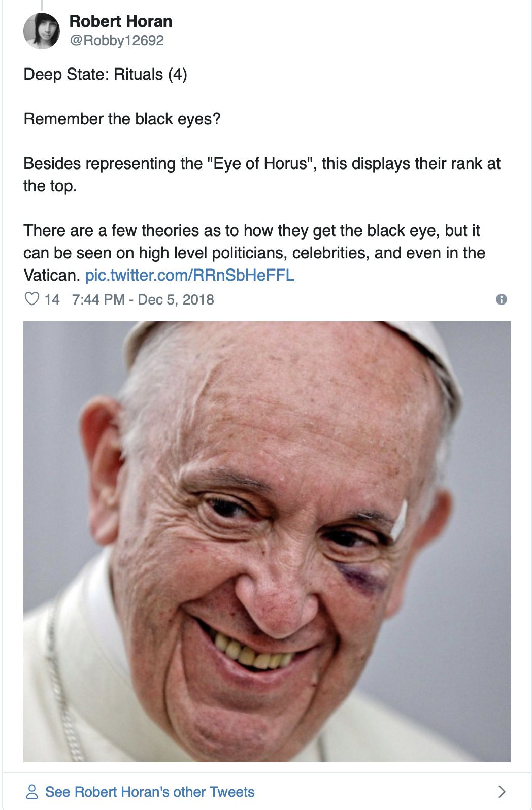Click the like count number 14
Screen dimensions: 532x810
[x=52, y=299]
